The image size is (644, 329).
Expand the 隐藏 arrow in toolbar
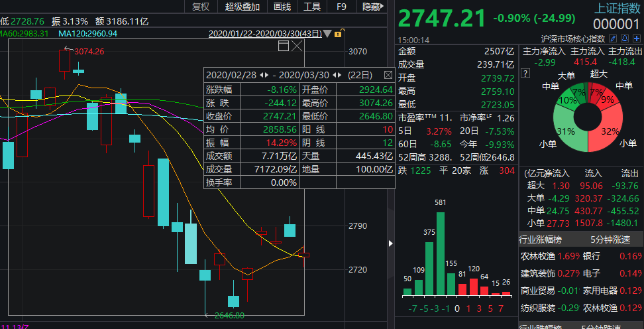(x=384, y=7)
